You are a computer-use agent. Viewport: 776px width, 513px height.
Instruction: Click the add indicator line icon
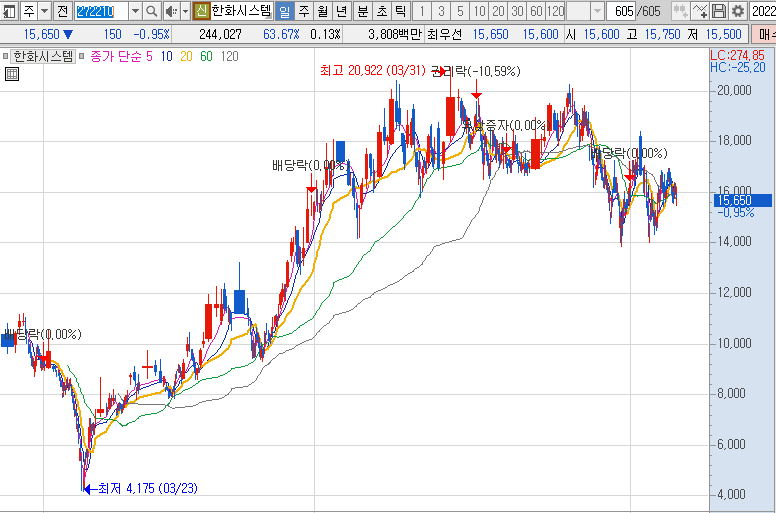coord(700,10)
